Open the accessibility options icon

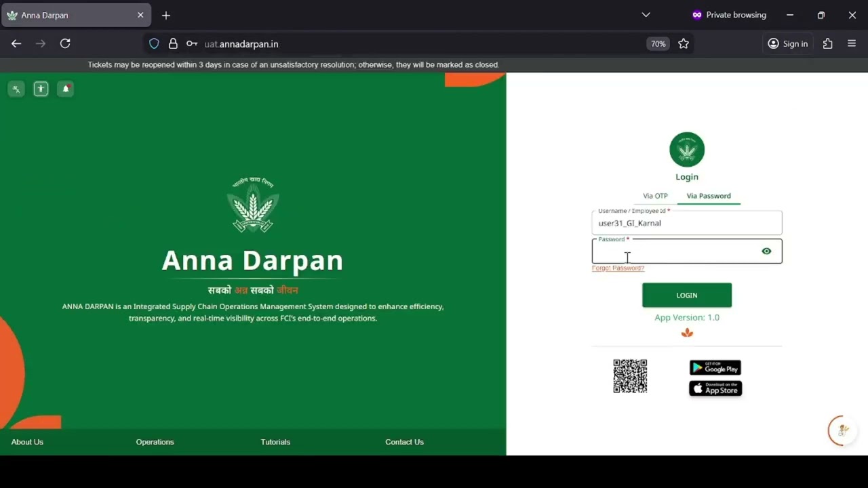coord(41,89)
